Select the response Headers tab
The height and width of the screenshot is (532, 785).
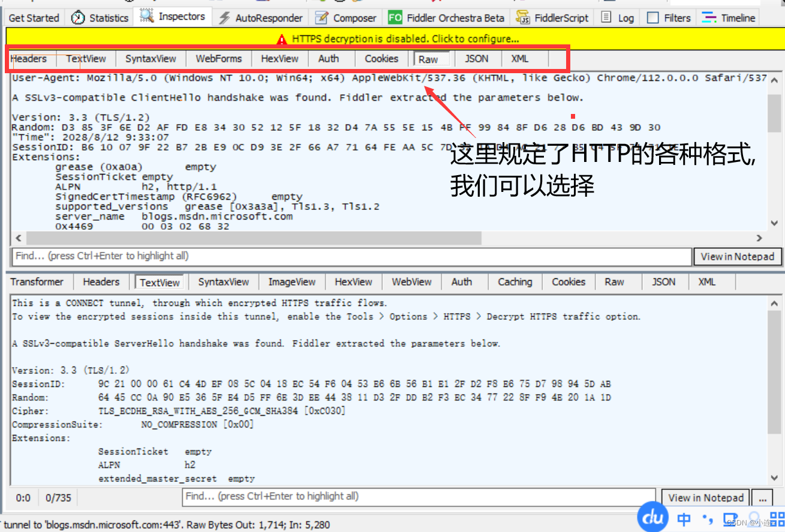pyautogui.click(x=101, y=282)
